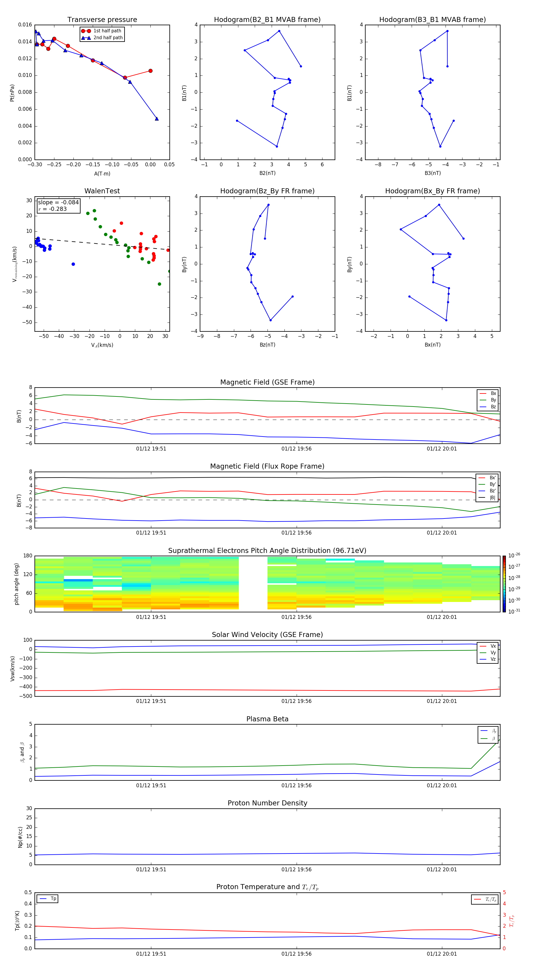535x980 pixels.
Task: Select the Bz' legend entry
Action: click(x=487, y=491)
